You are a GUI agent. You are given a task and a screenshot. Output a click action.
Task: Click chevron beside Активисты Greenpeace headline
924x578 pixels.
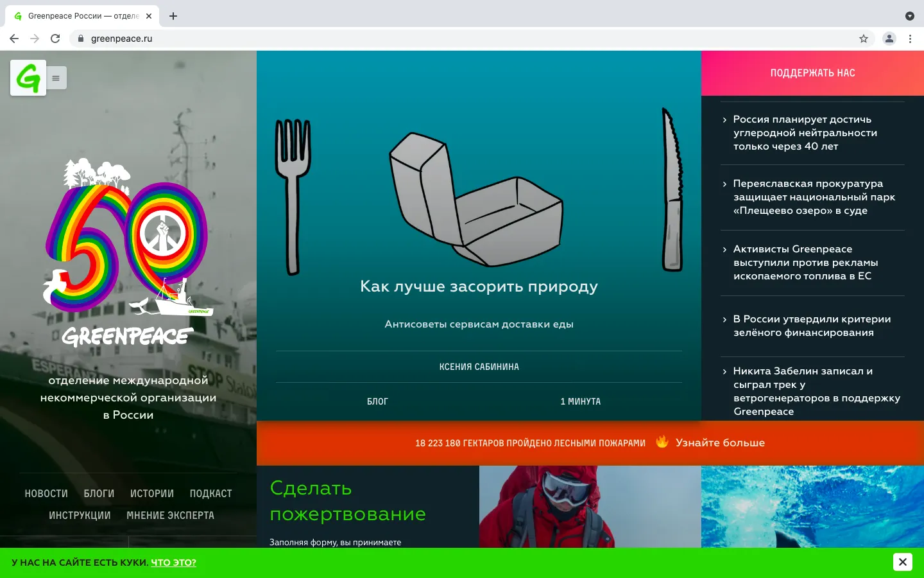coord(724,250)
